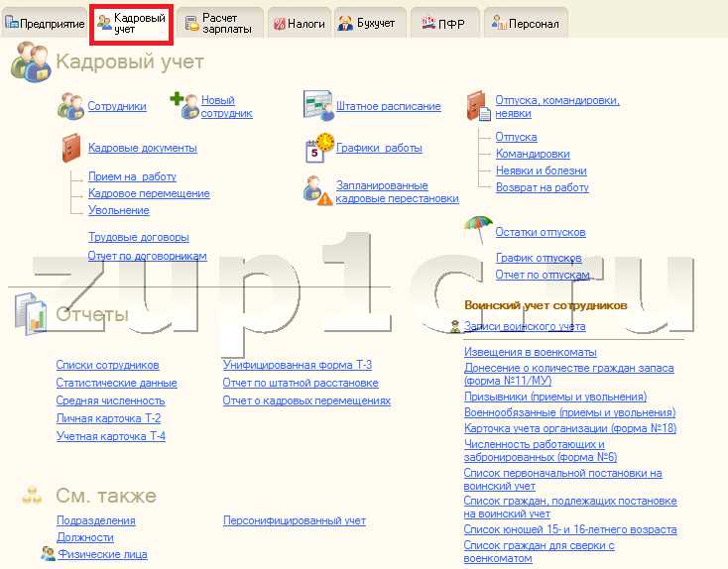The image size is (728, 569).
Task: Click the Сотрудники people icon
Action: [x=70, y=106]
